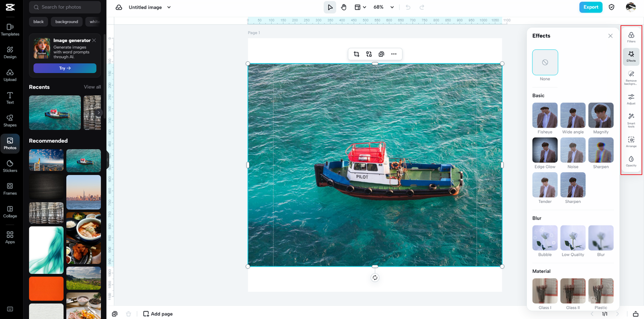Click the duplicate icon on floating toolbar

(381, 54)
